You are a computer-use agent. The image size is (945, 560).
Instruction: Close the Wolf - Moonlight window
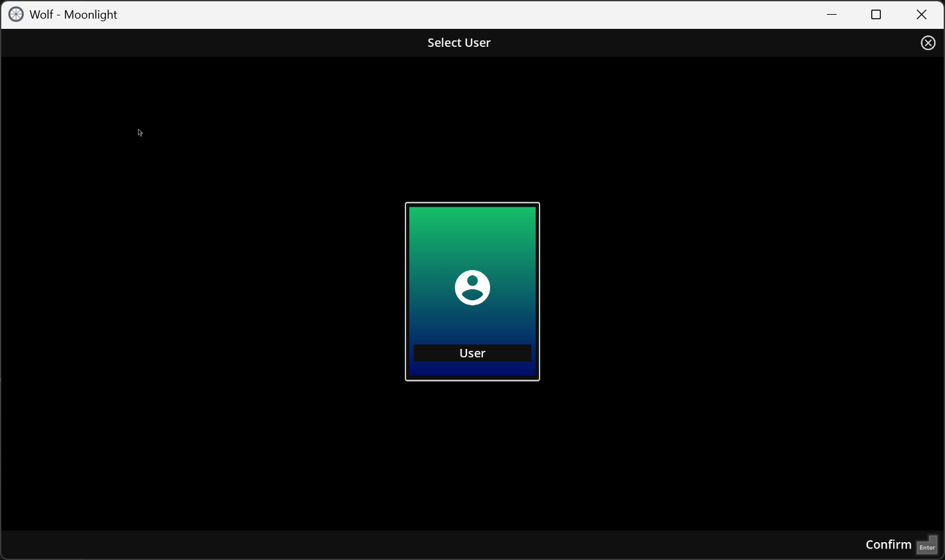[922, 14]
